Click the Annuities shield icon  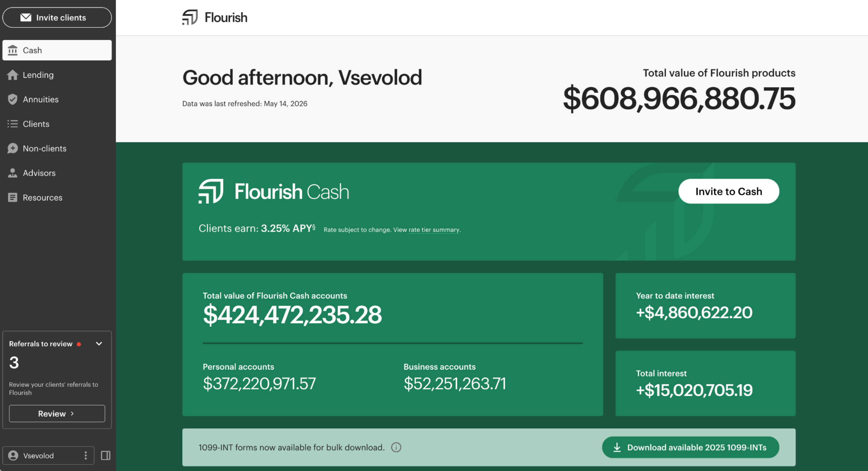click(13, 99)
